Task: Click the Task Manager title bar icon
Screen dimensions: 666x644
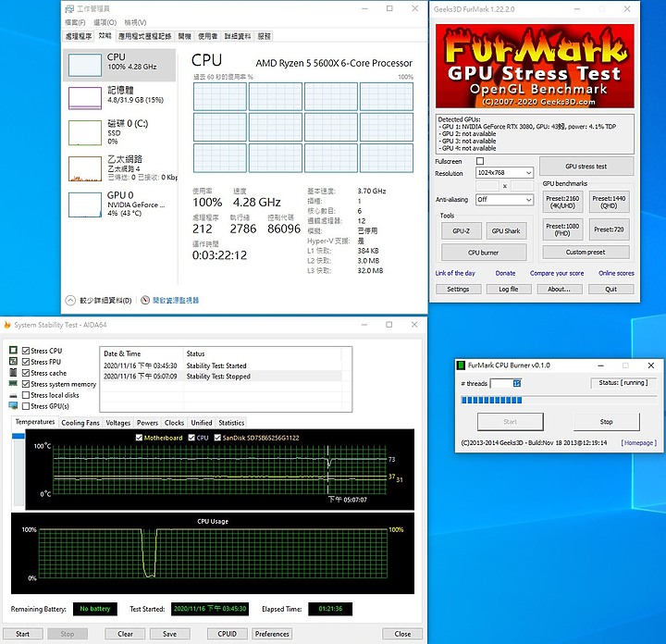Action: [69, 8]
